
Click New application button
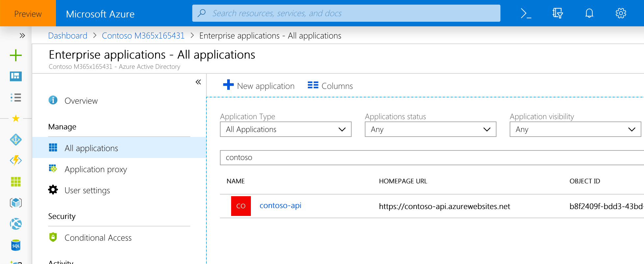click(x=259, y=86)
